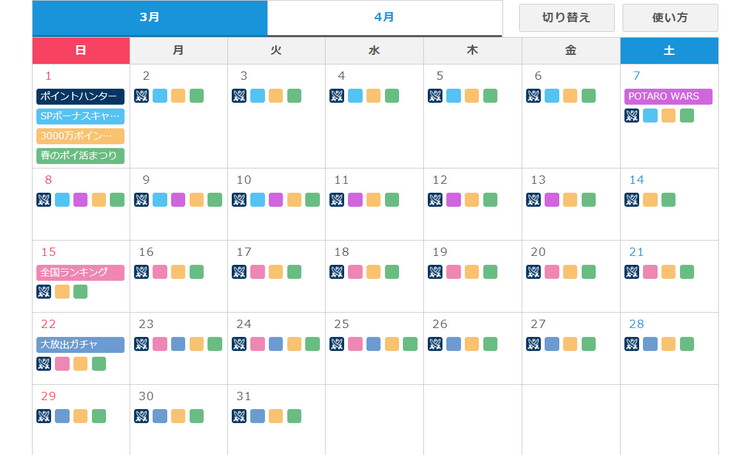Viewport: 740px width, 455px height.
Task: Select the green marker on March 21
Action: pyautogui.click(x=687, y=272)
